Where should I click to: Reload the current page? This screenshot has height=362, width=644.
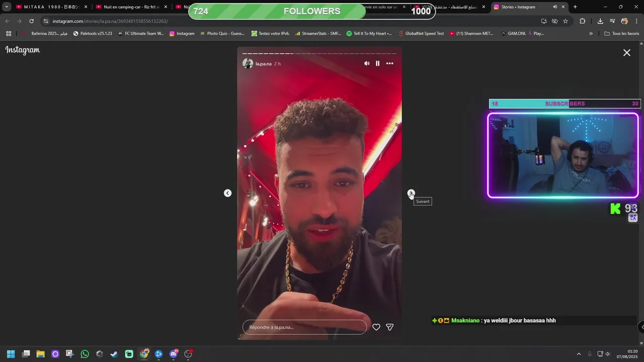pos(31,21)
